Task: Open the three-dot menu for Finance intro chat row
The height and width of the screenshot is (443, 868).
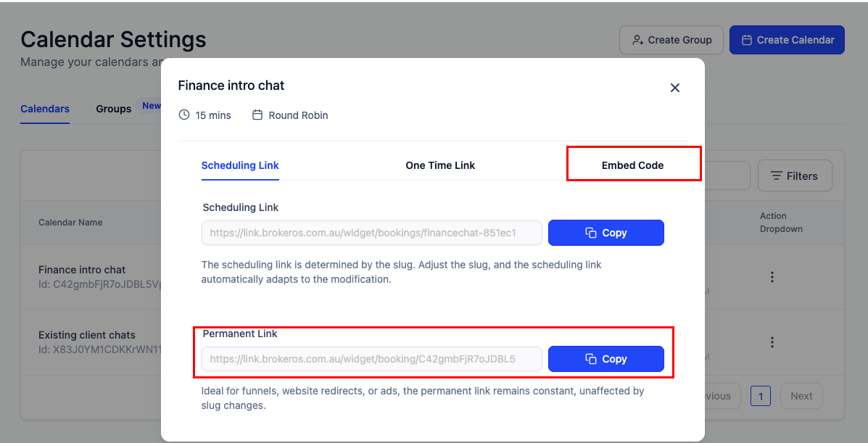Action: tap(772, 277)
